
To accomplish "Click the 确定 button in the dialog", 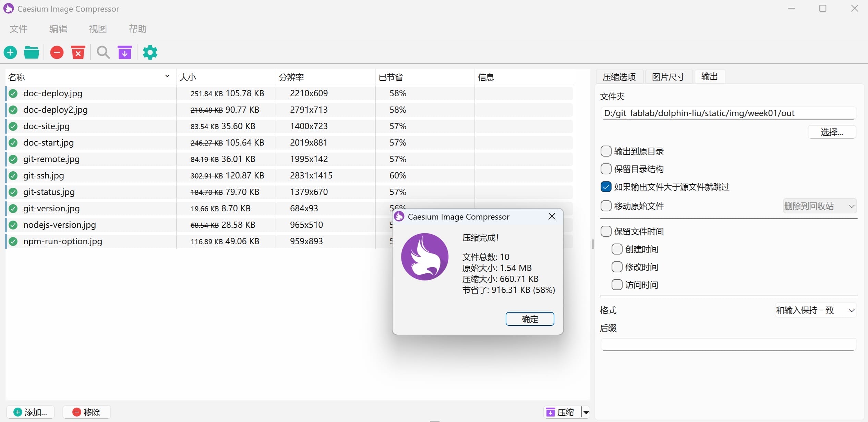I will tap(530, 319).
